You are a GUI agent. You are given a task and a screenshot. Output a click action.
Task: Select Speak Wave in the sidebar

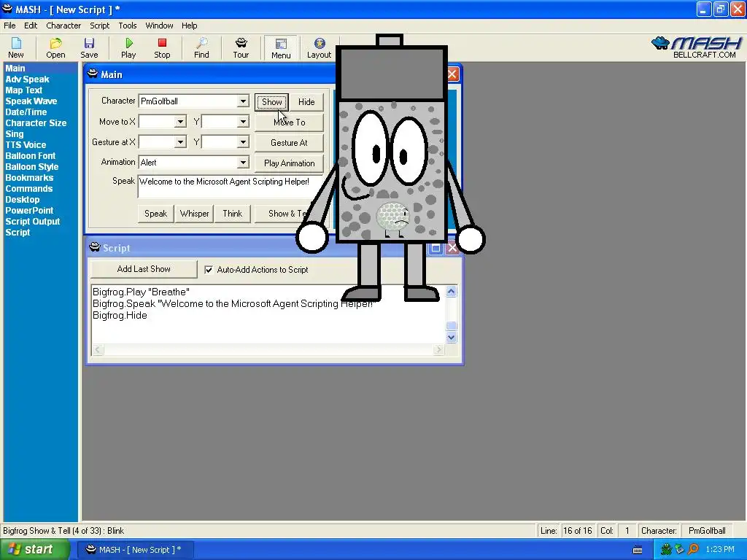[31, 101]
